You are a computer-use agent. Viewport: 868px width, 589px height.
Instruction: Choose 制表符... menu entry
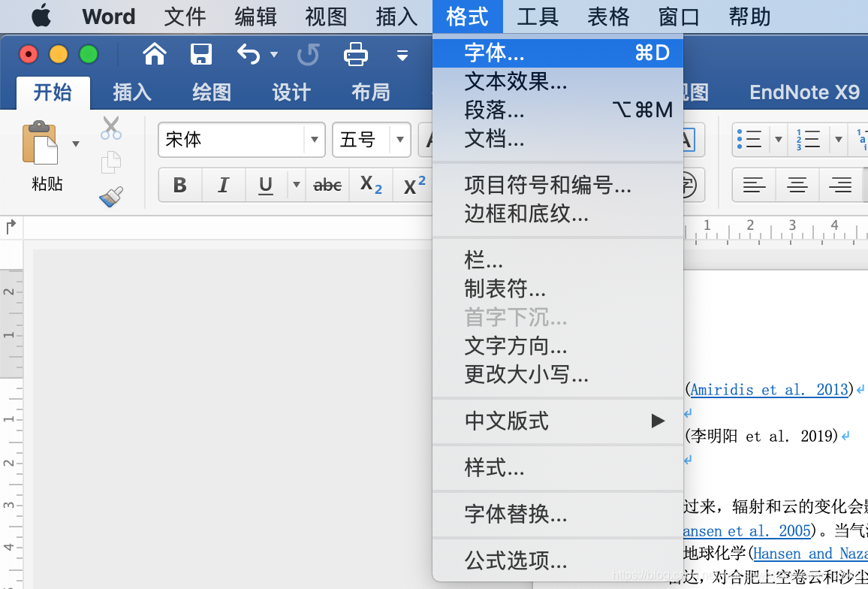(x=557, y=288)
